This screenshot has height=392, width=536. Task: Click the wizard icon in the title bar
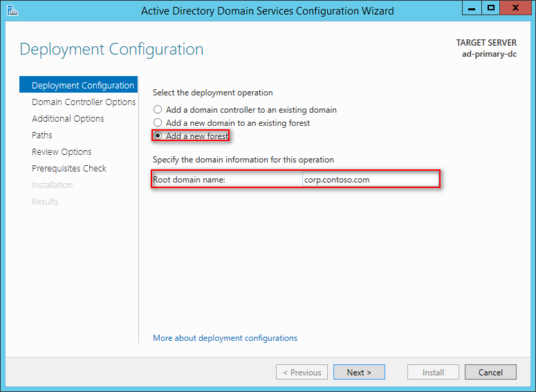click(12, 10)
